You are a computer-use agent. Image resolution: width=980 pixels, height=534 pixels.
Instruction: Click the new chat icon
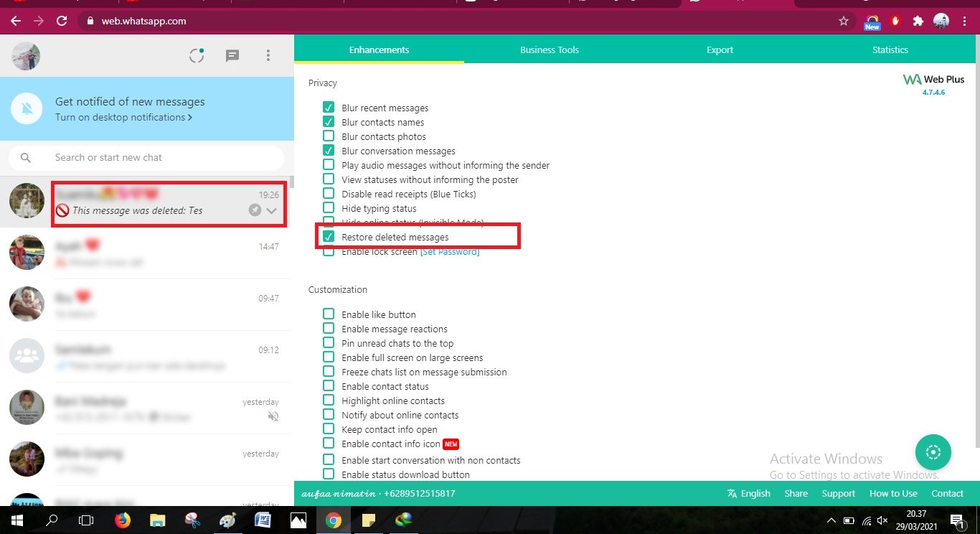232,55
